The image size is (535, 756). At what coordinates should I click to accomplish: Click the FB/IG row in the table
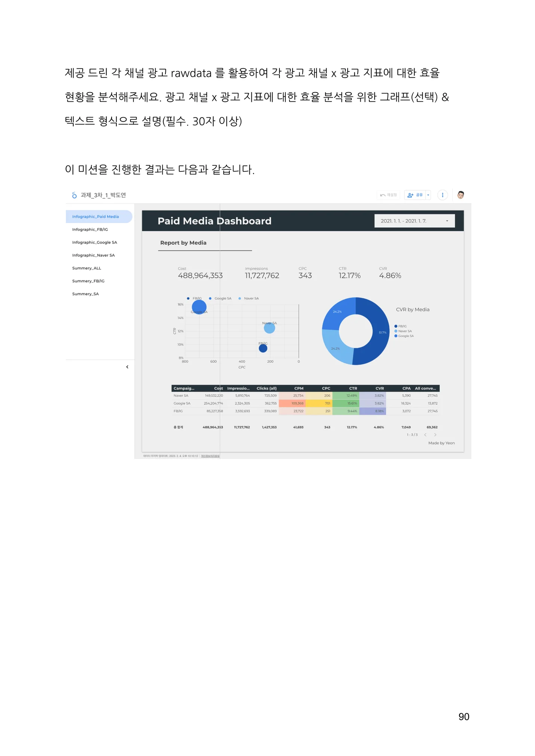point(305,411)
